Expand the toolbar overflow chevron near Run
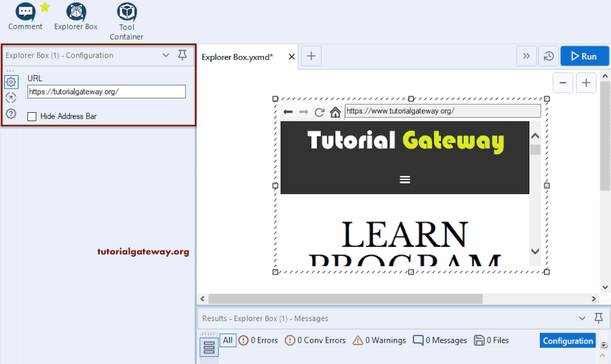611x364 pixels. tap(526, 55)
